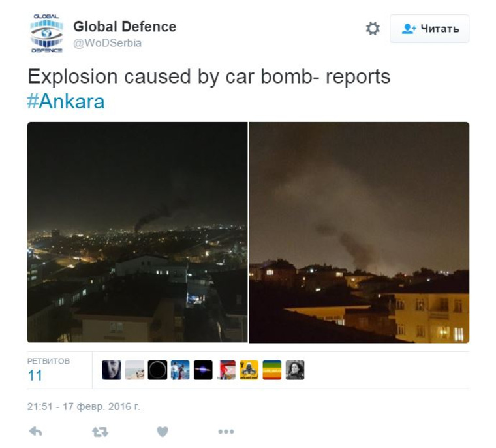496x448 pixels.
Task: Click the reply arrow icon
Action: pos(35,432)
